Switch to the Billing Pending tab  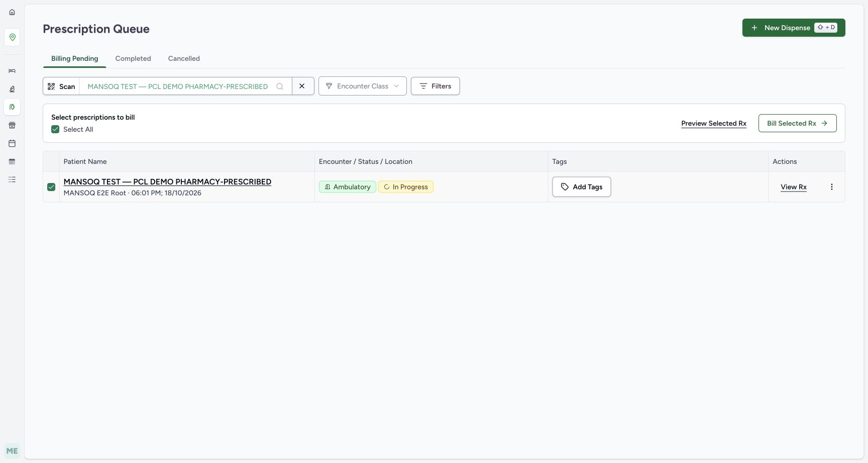[x=75, y=58]
